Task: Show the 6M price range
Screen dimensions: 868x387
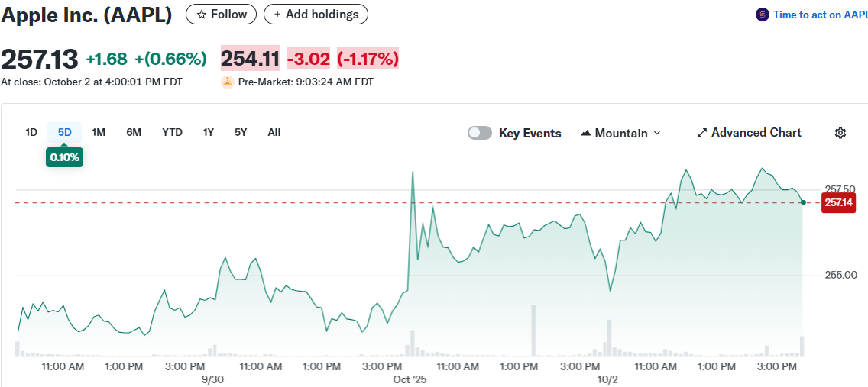Action: (134, 132)
